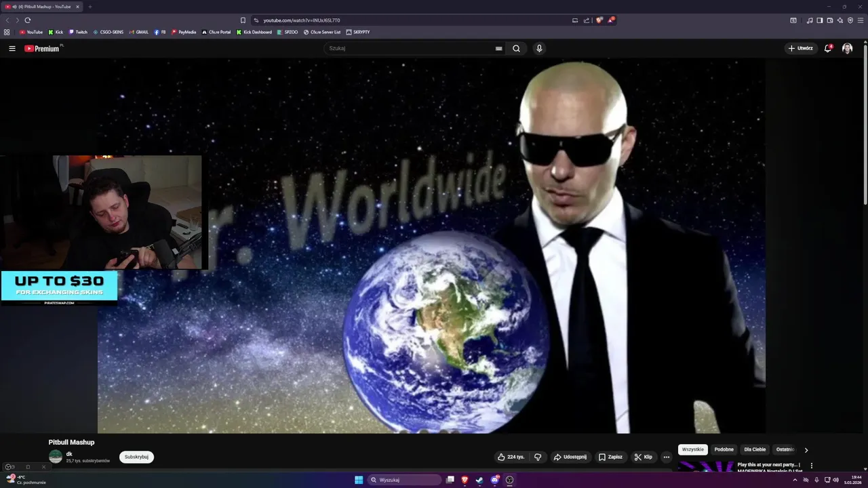
Task: Open more actions ellipsis for the video
Action: [x=666, y=457]
